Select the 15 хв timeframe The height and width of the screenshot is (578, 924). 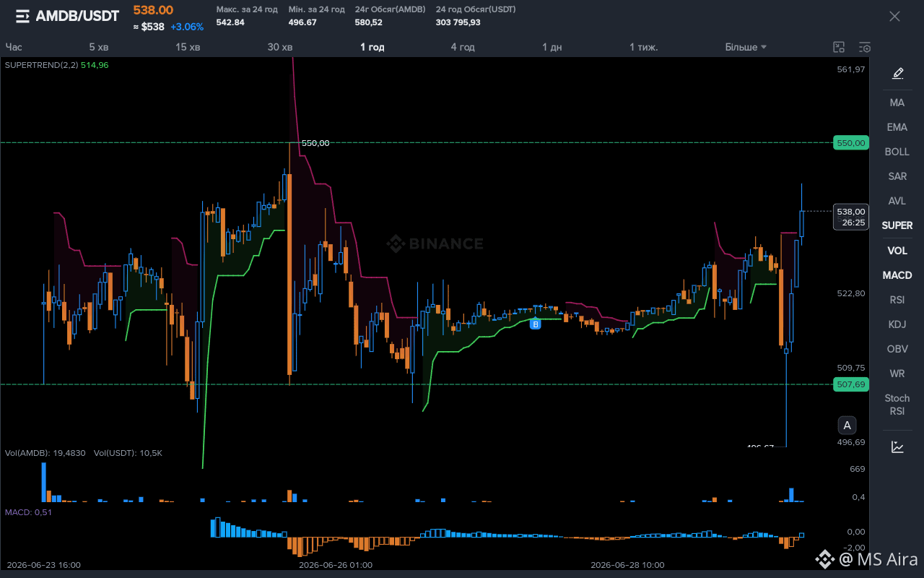tap(188, 47)
